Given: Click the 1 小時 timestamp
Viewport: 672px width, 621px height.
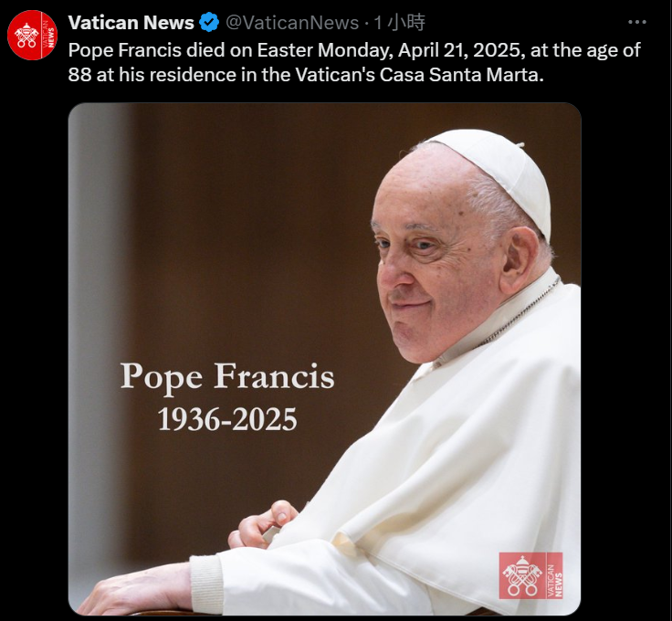Looking at the screenshot, I should point(399,22).
